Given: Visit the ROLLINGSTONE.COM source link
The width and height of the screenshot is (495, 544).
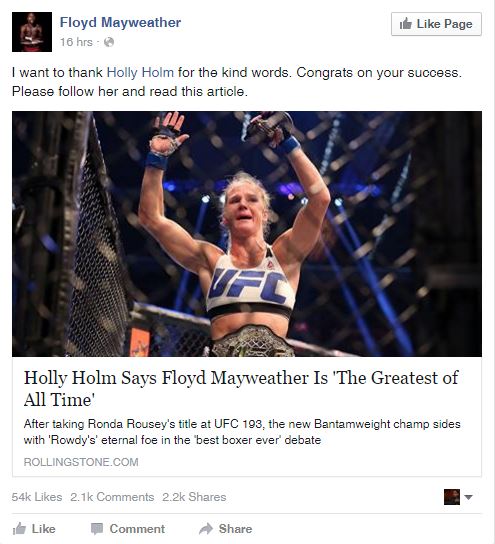Looking at the screenshot, I should [x=81, y=462].
